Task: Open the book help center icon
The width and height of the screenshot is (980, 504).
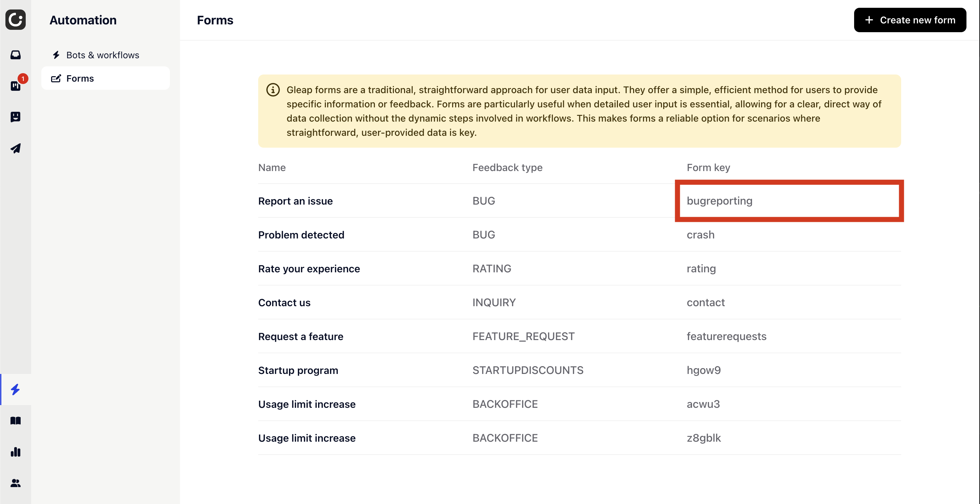Action: tap(16, 421)
